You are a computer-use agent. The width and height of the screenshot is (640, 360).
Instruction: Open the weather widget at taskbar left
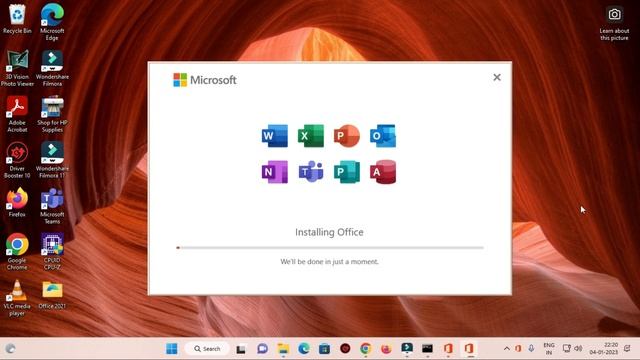tap(10, 349)
